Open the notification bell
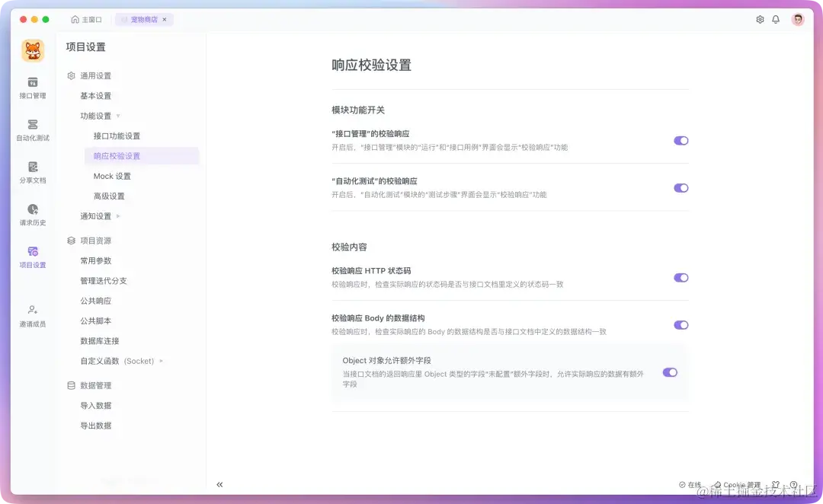The height and width of the screenshot is (504, 823). (776, 19)
